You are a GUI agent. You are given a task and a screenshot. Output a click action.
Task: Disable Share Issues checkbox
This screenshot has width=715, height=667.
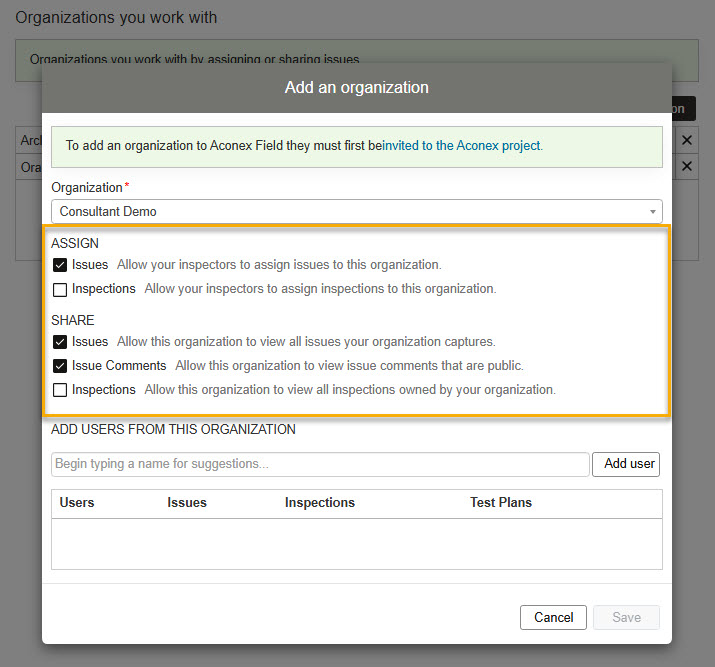60,342
